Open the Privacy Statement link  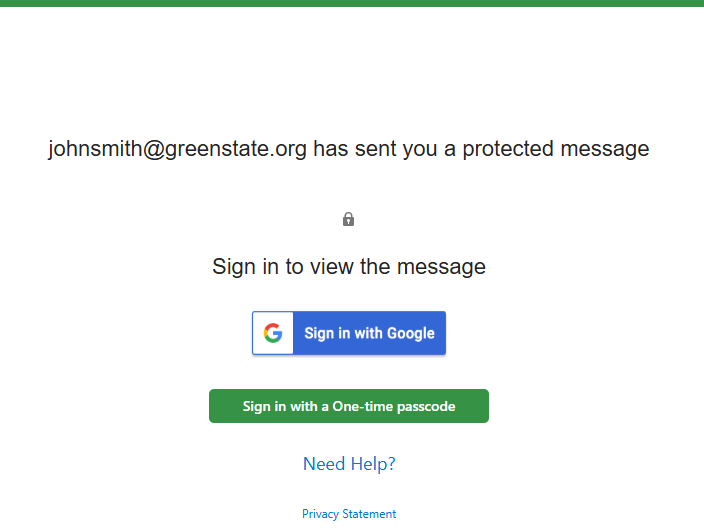click(349, 514)
